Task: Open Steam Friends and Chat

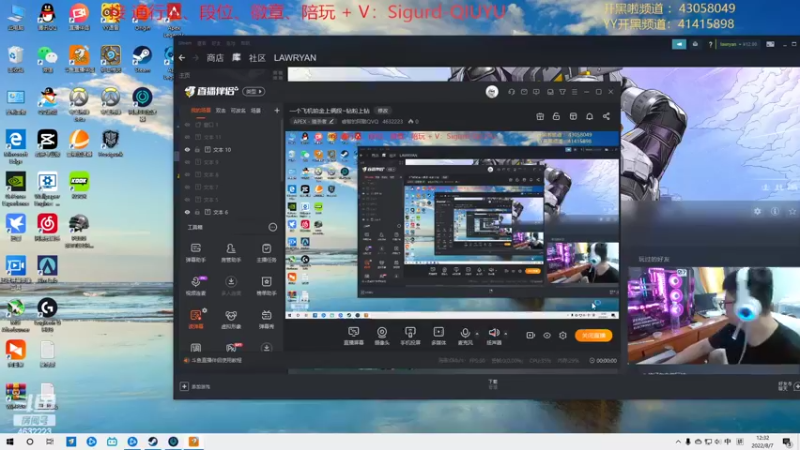Action: click(x=787, y=386)
